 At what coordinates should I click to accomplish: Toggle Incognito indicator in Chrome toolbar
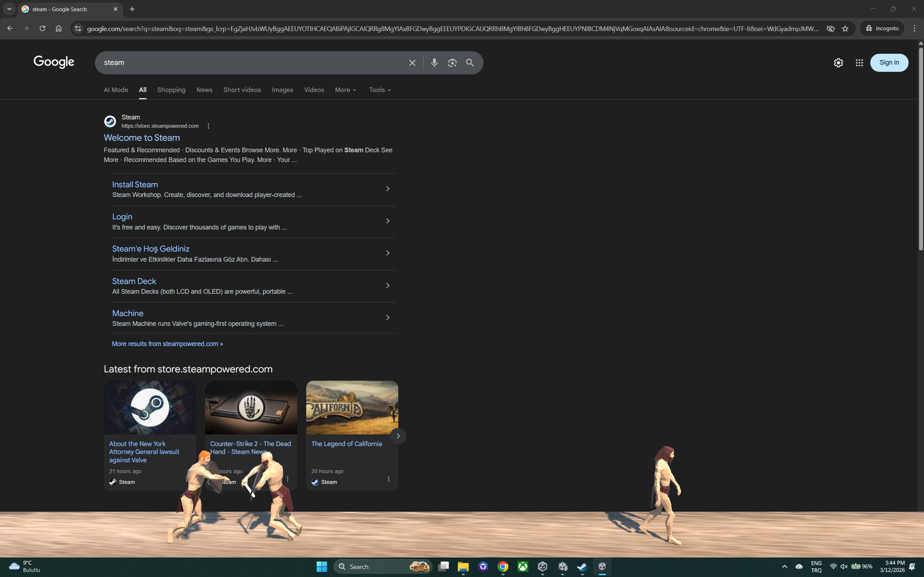[882, 28]
